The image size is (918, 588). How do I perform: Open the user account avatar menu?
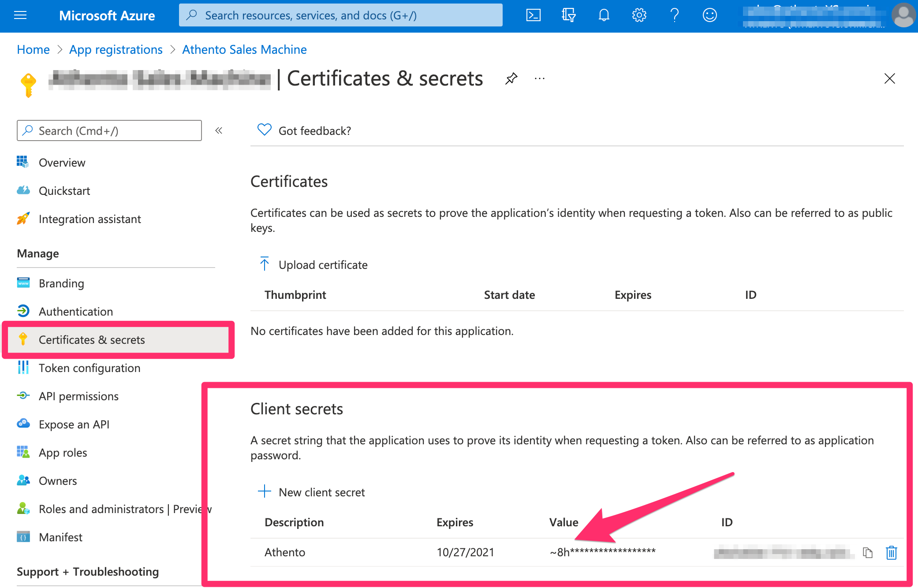click(x=903, y=15)
